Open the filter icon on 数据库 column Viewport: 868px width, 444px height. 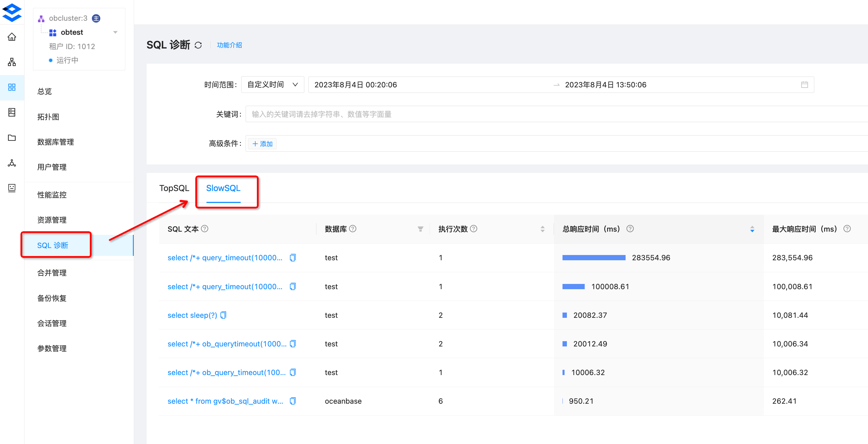420,229
